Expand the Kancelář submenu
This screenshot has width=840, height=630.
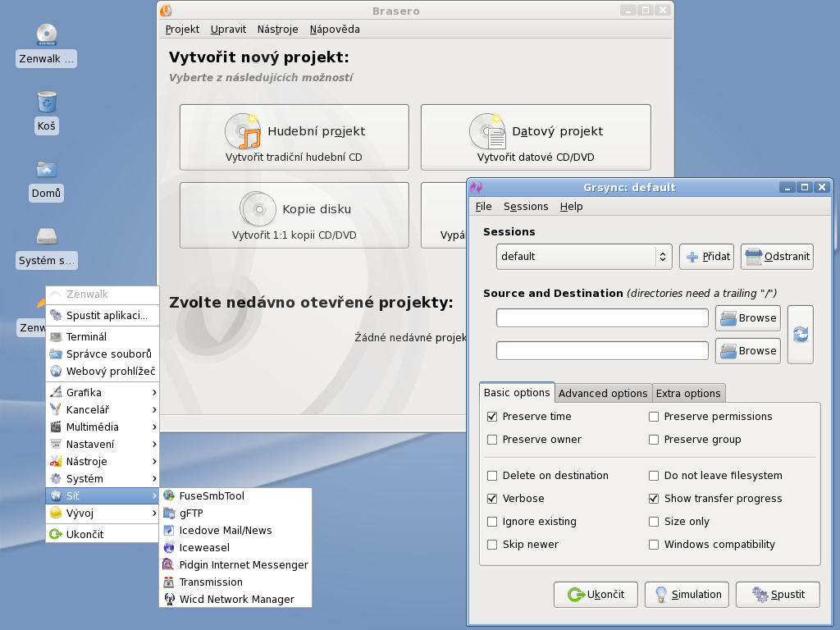click(103, 410)
